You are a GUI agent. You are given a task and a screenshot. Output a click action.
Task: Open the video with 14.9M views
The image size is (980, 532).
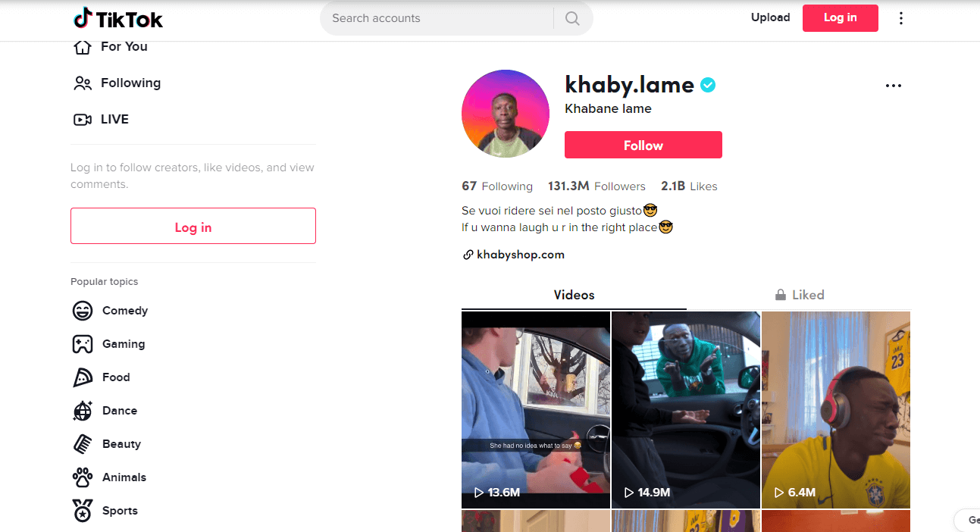pos(686,410)
